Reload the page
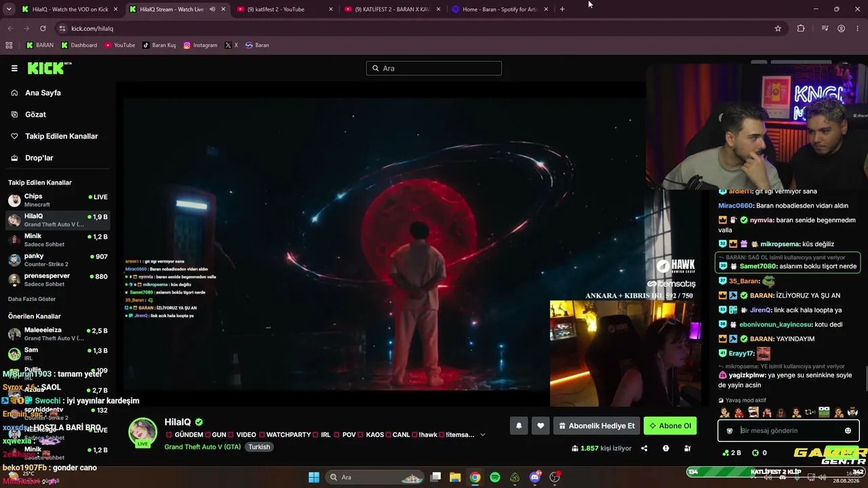The height and width of the screenshot is (488, 868). coord(43,28)
